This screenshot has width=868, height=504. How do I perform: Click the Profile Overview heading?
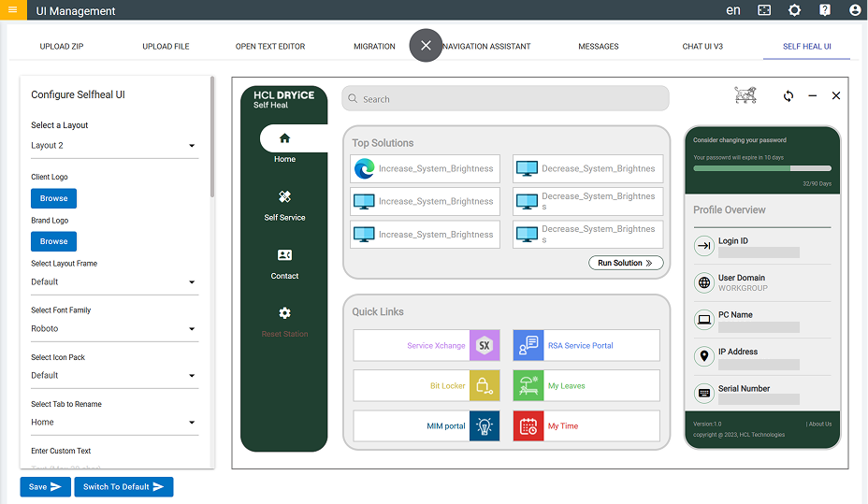(x=729, y=209)
